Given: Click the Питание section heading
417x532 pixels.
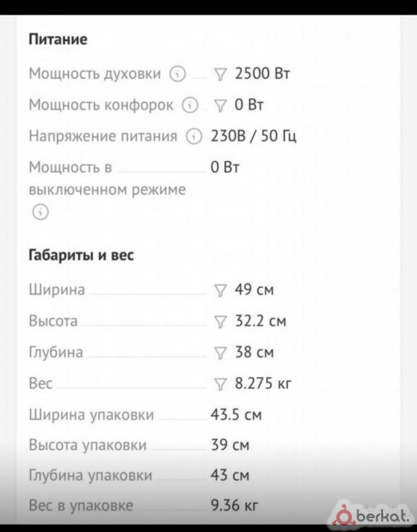Looking at the screenshot, I should 58,39.
